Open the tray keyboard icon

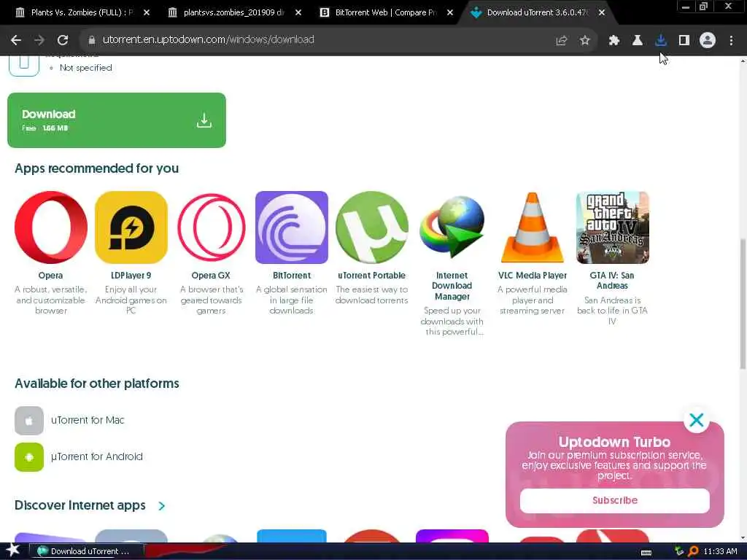pos(646,553)
